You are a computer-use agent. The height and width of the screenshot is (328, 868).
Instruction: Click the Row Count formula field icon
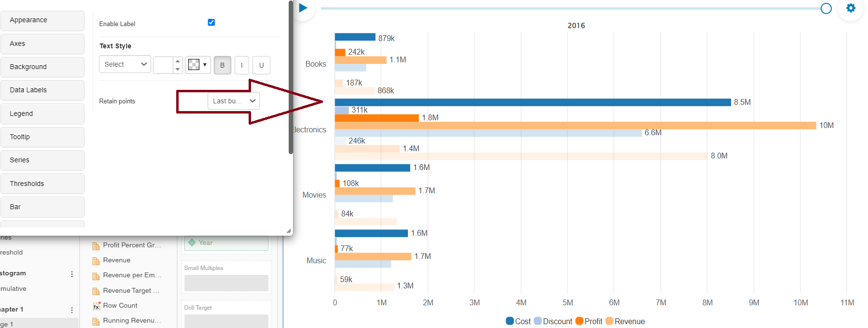coord(96,306)
